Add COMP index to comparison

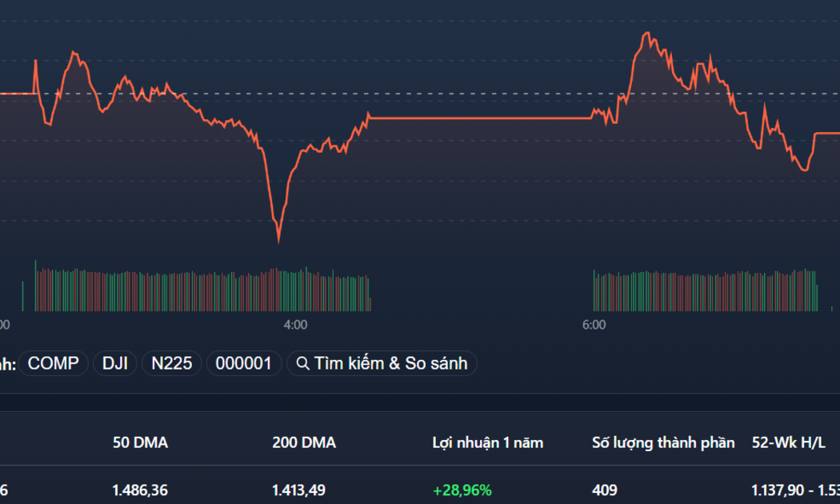53,363
